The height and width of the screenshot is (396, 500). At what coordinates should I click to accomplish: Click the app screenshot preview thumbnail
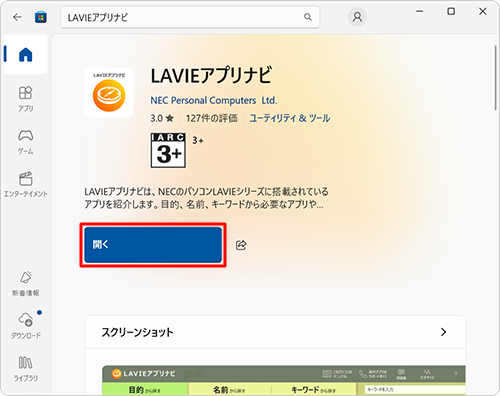[284, 380]
